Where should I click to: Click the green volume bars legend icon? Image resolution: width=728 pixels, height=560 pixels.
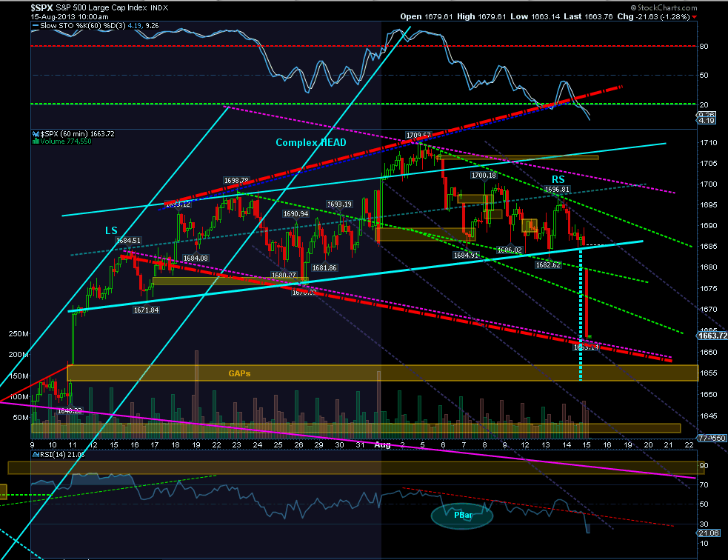(x=36, y=141)
